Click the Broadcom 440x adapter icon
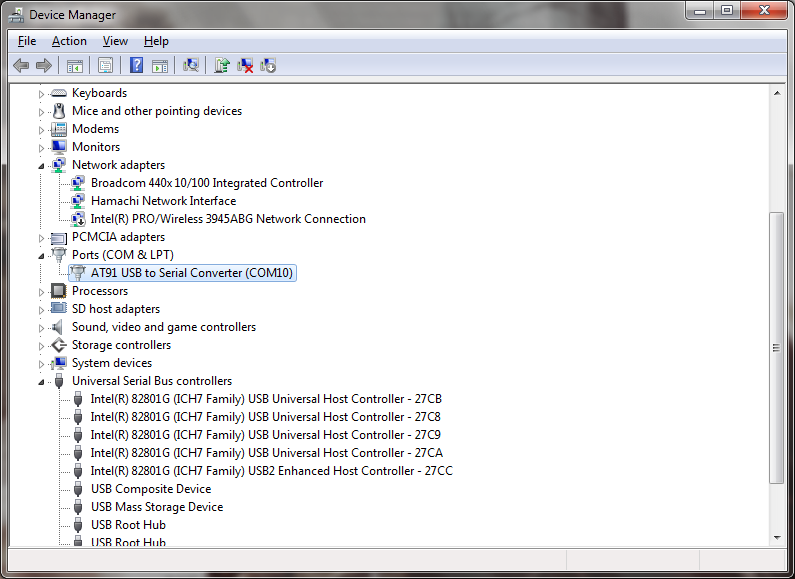795x579 pixels. [78, 183]
